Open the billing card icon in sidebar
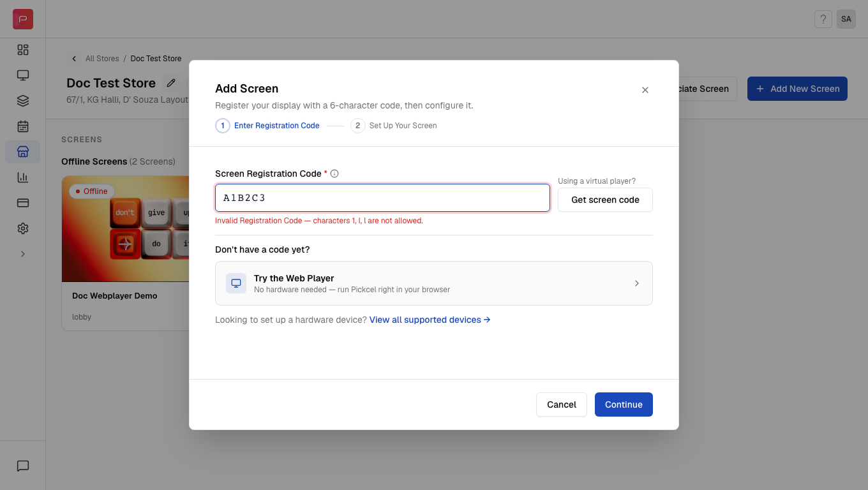Screen dimensions: 868x490 (23, 203)
